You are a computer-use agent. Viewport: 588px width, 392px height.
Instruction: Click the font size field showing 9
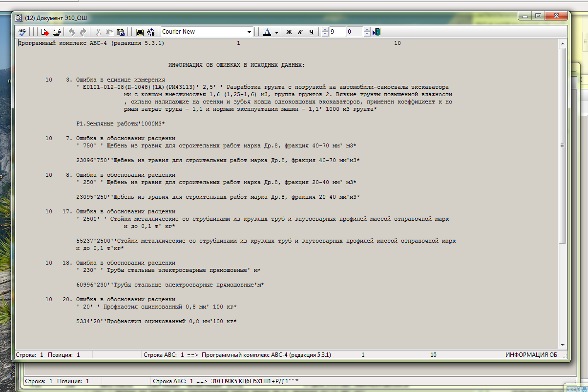(x=337, y=32)
